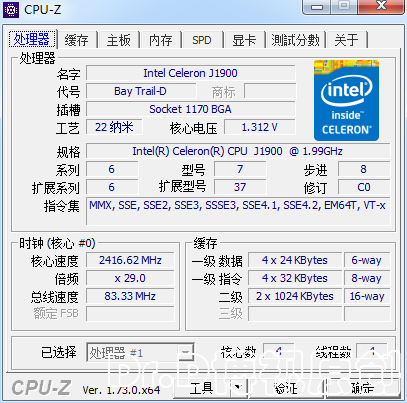Open the 内存 tab
This screenshot has width=407, height=403.
tap(161, 40)
